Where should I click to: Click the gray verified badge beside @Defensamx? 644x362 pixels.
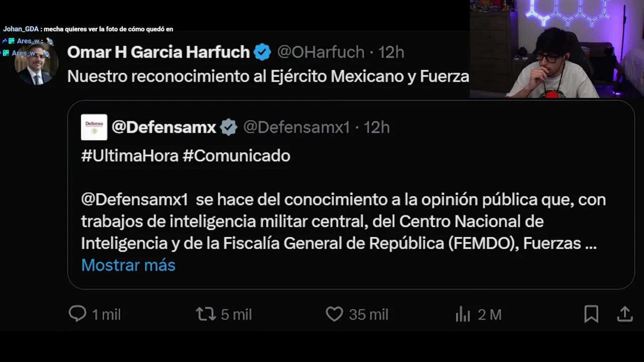coord(229,127)
